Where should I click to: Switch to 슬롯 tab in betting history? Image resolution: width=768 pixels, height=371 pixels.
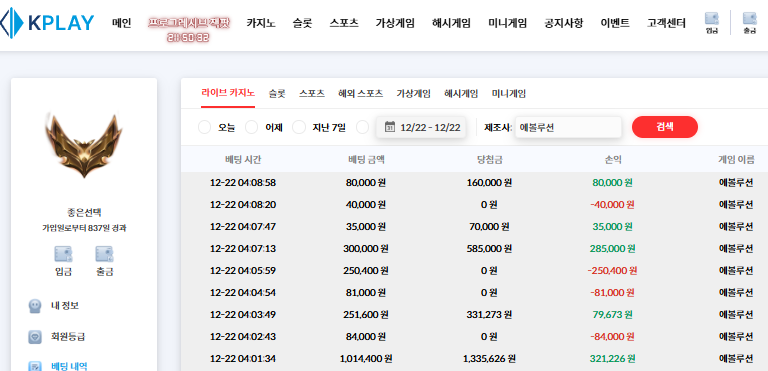pos(277,93)
